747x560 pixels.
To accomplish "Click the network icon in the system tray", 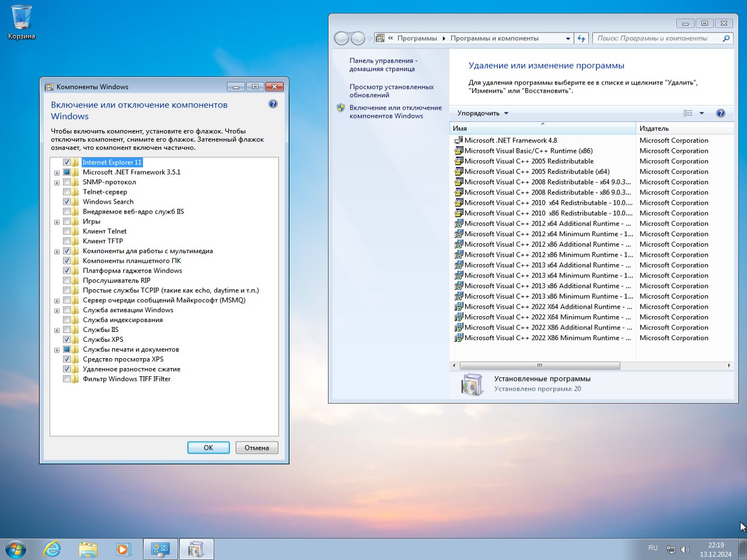I will 671,549.
